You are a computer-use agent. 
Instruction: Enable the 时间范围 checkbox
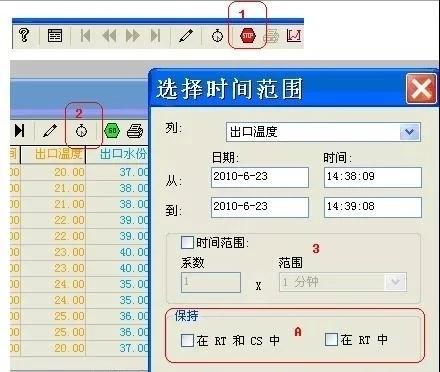pyautogui.click(x=187, y=243)
